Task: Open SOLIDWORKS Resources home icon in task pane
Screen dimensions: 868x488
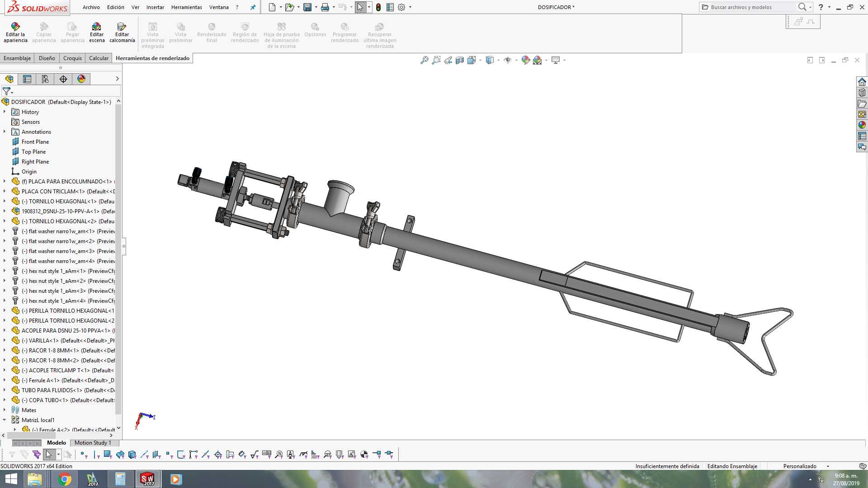Action: coord(862,82)
